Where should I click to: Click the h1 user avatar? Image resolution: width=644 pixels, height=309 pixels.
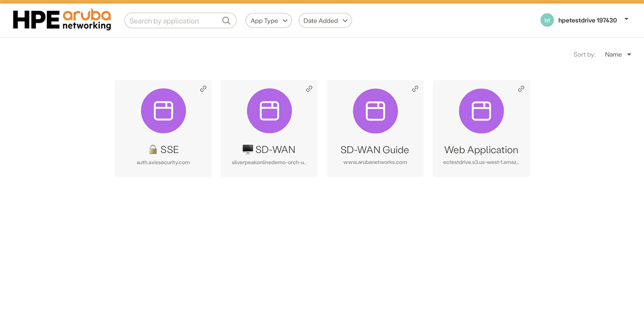547,20
